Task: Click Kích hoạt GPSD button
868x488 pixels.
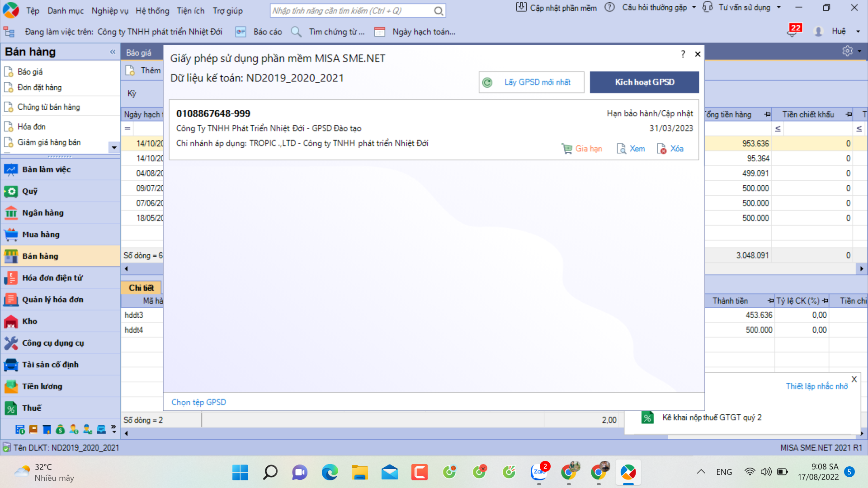Action: click(644, 82)
